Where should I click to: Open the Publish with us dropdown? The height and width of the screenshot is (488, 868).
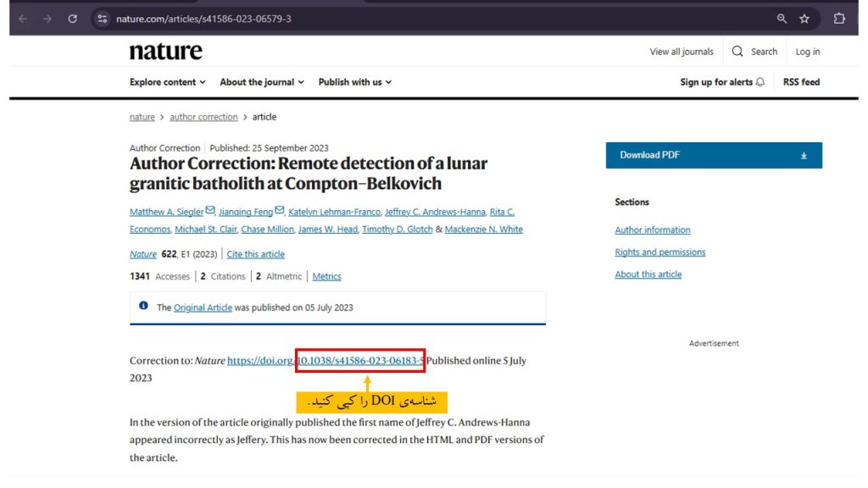click(354, 82)
